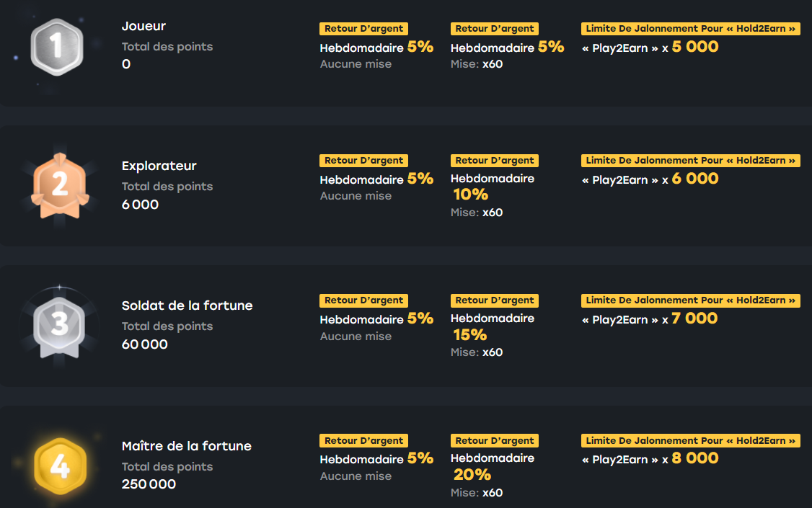The image size is (812, 508).
Task: Select the Play2Earn x 5 000 value
Action: pyautogui.click(x=650, y=47)
